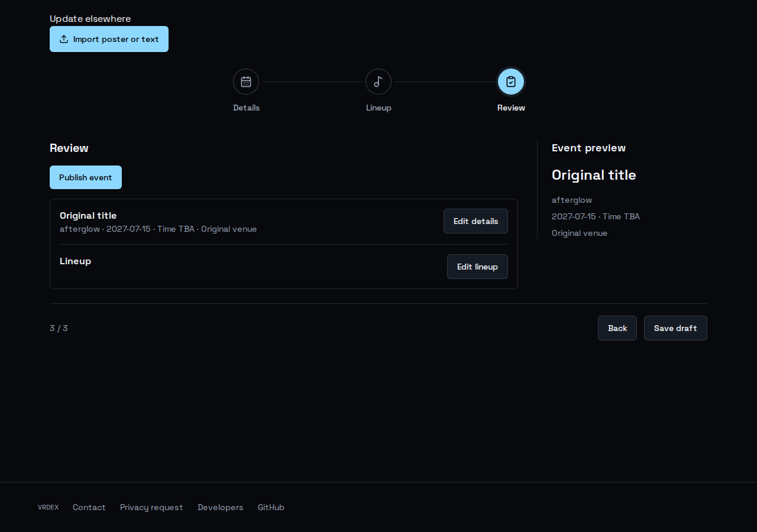The height and width of the screenshot is (532, 757).
Task: Click the Review section heading
Action: click(x=69, y=148)
